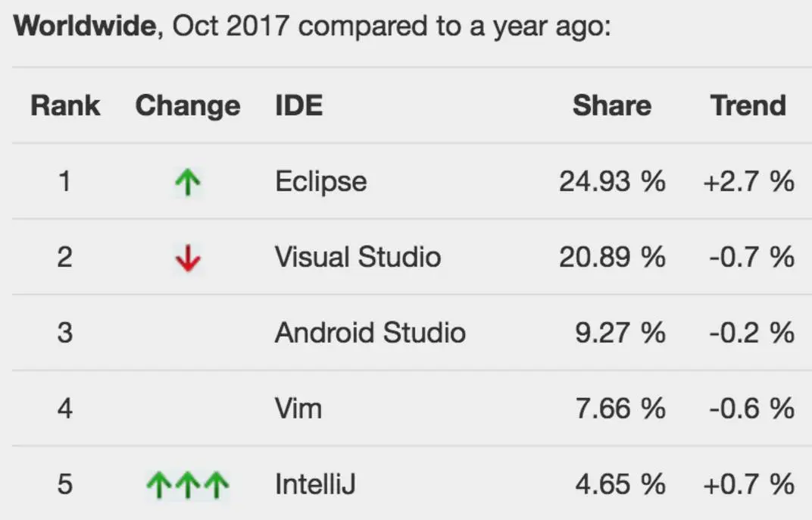Click the triple green arrows beside IntelliJ
The width and height of the screenshot is (812, 520).
point(187,485)
